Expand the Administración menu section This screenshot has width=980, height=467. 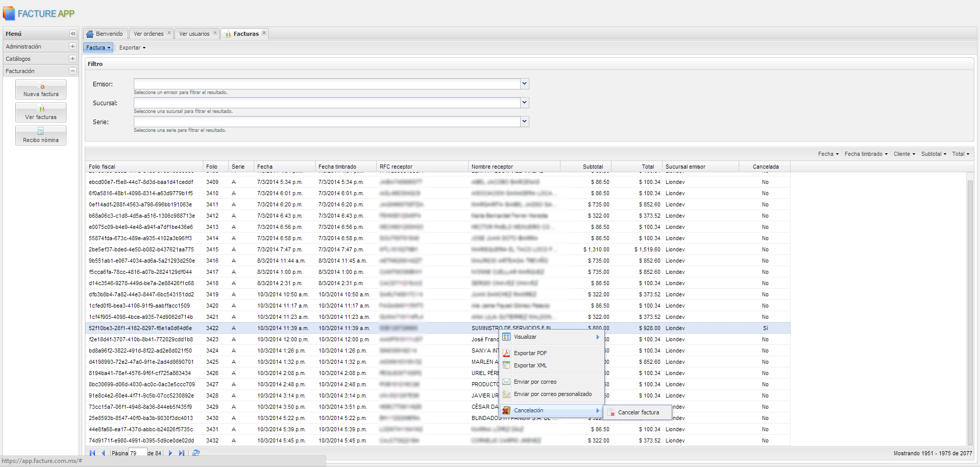tap(72, 46)
